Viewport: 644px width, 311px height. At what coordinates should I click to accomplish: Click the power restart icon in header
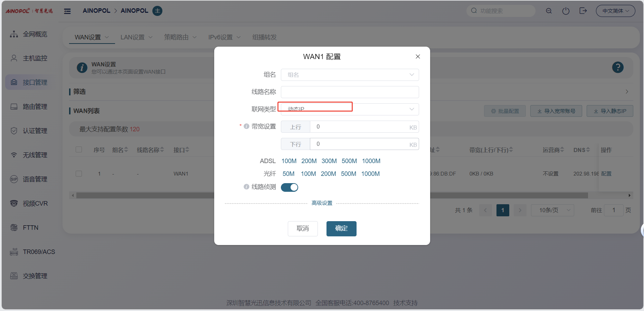click(566, 11)
